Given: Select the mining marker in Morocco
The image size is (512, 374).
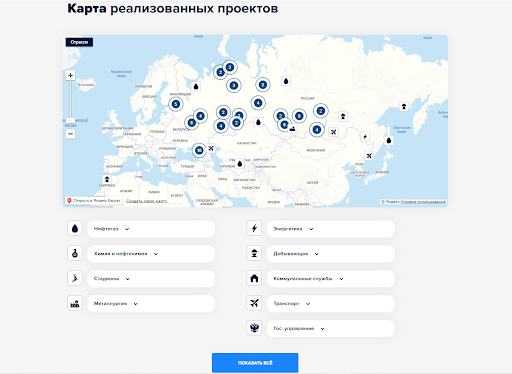Looking at the screenshot, I should [x=107, y=179].
